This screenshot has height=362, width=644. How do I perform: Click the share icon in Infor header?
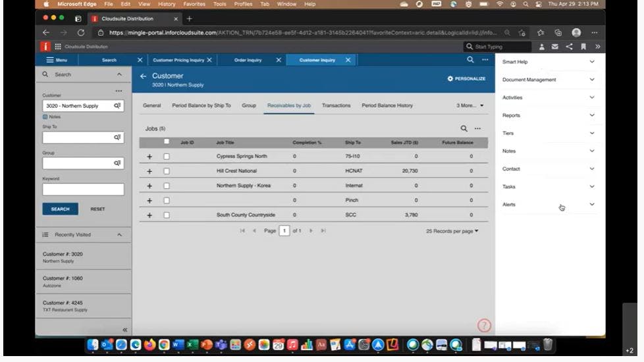(x=569, y=47)
